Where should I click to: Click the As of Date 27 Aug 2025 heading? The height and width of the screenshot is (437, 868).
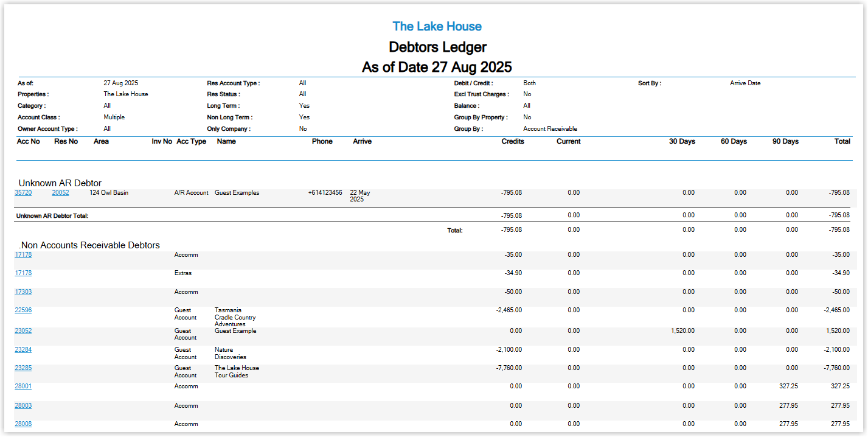pos(437,67)
